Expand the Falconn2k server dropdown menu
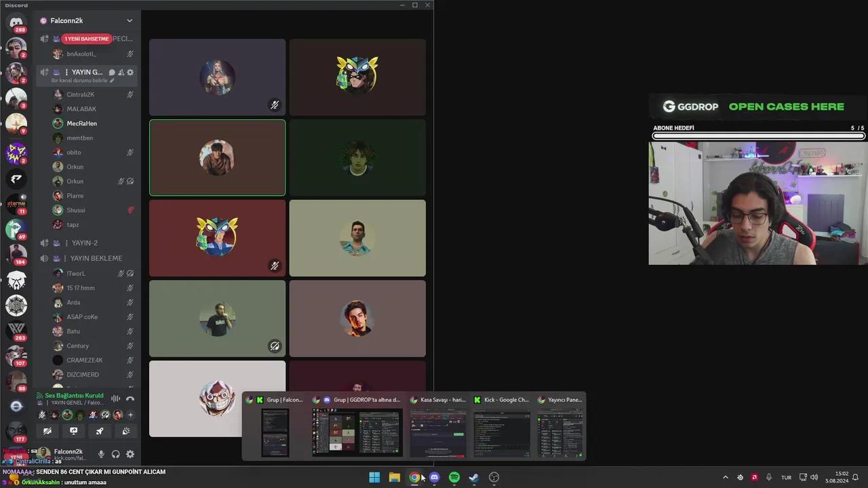This screenshot has width=868, height=488. [x=130, y=21]
